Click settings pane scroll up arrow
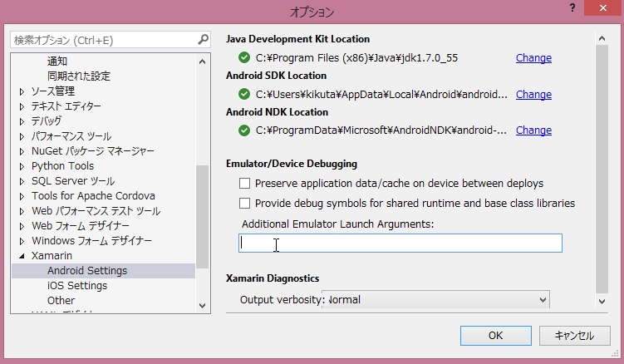Viewport: 624px width, 364px height. [x=602, y=38]
